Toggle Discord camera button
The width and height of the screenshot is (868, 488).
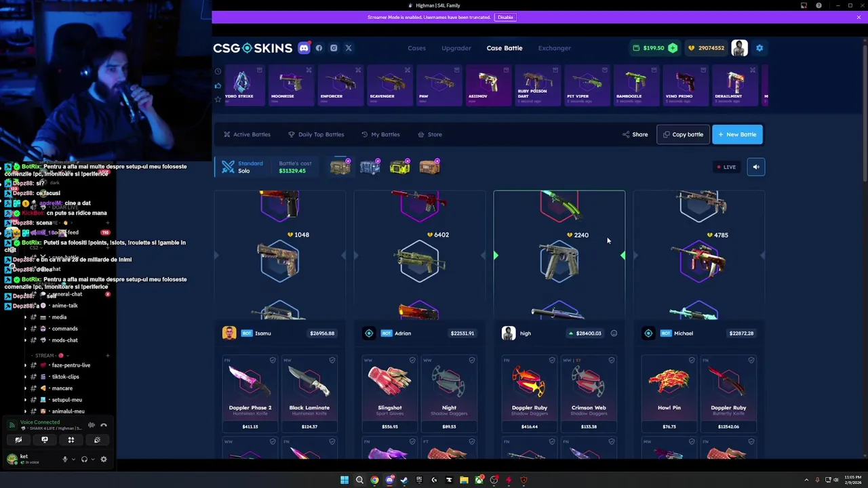18,440
